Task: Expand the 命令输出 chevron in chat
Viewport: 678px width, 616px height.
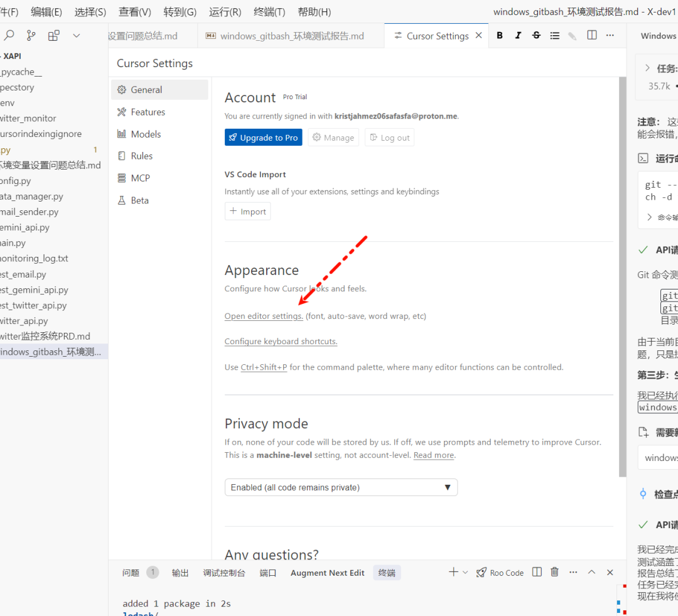Action: click(x=650, y=217)
